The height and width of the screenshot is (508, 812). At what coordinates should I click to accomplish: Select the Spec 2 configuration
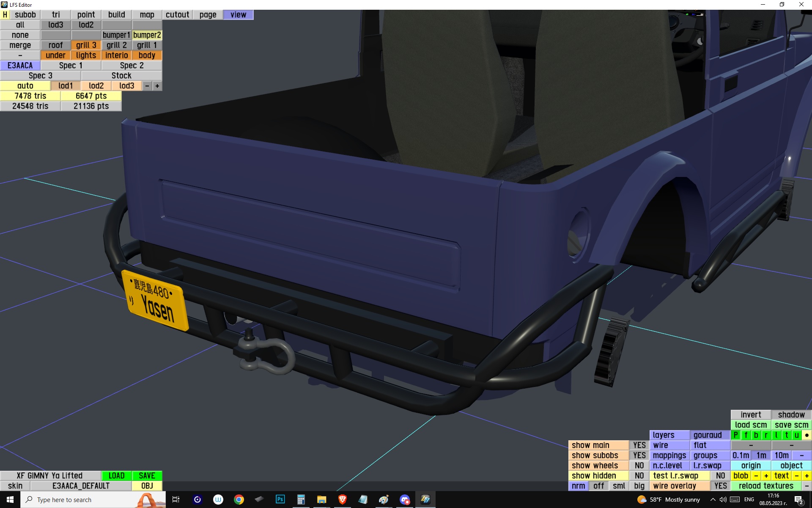(x=132, y=66)
